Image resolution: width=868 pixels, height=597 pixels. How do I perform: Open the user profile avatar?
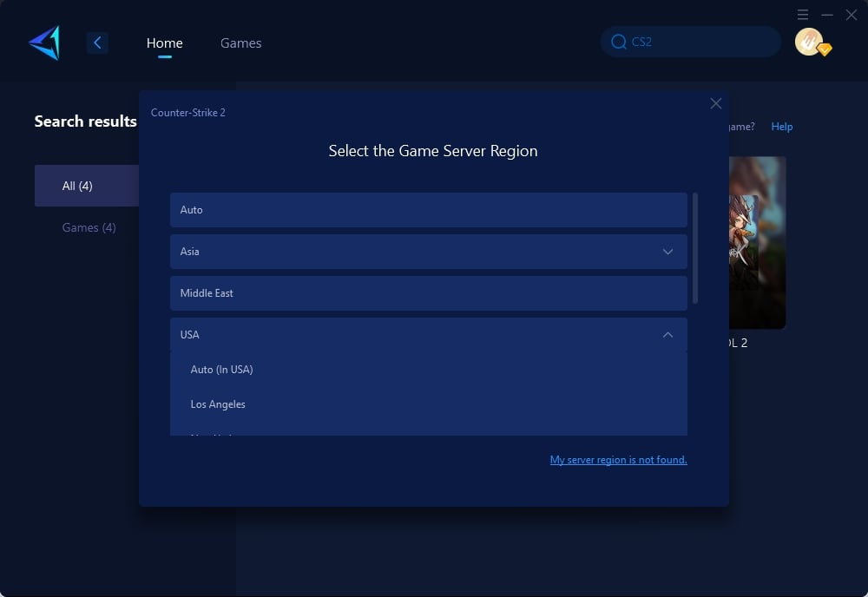[x=809, y=42]
